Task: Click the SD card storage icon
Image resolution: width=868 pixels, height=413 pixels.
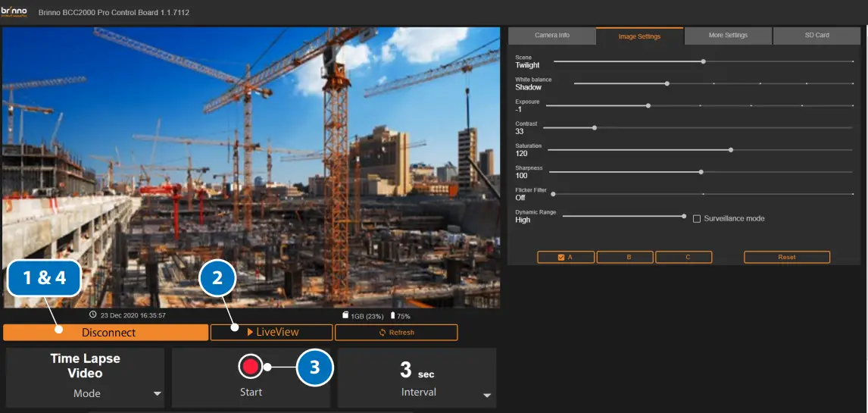Action: [x=345, y=315]
